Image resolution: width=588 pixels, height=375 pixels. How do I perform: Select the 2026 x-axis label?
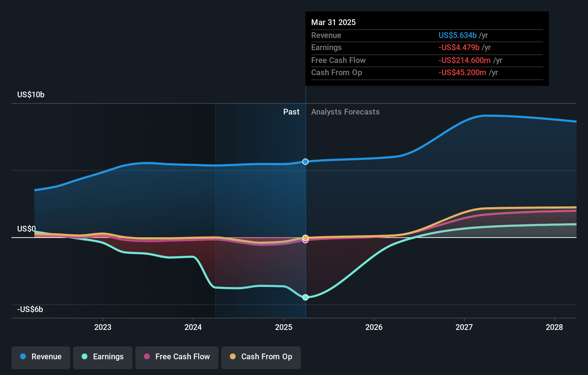374,327
